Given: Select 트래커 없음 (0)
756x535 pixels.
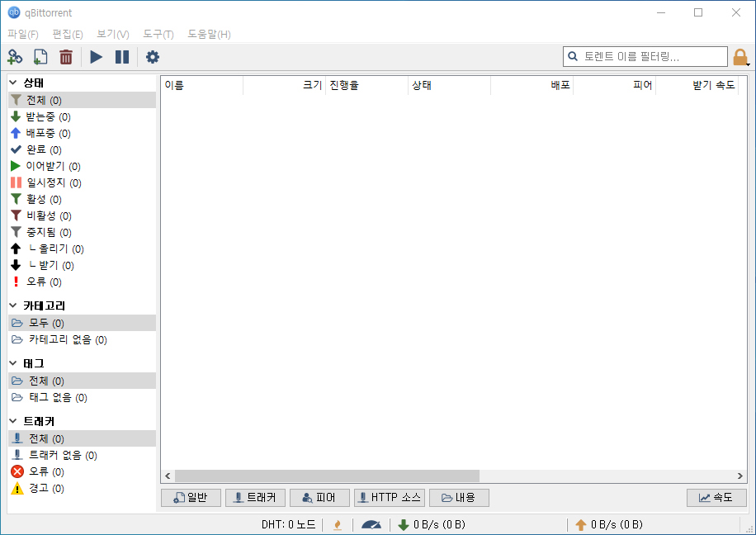Looking at the screenshot, I should (x=82, y=455).
